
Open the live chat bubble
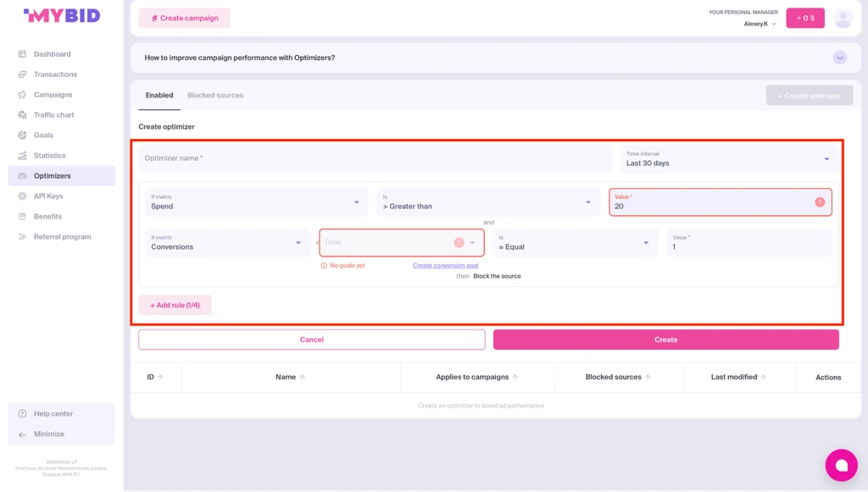pyautogui.click(x=842, y=465)
